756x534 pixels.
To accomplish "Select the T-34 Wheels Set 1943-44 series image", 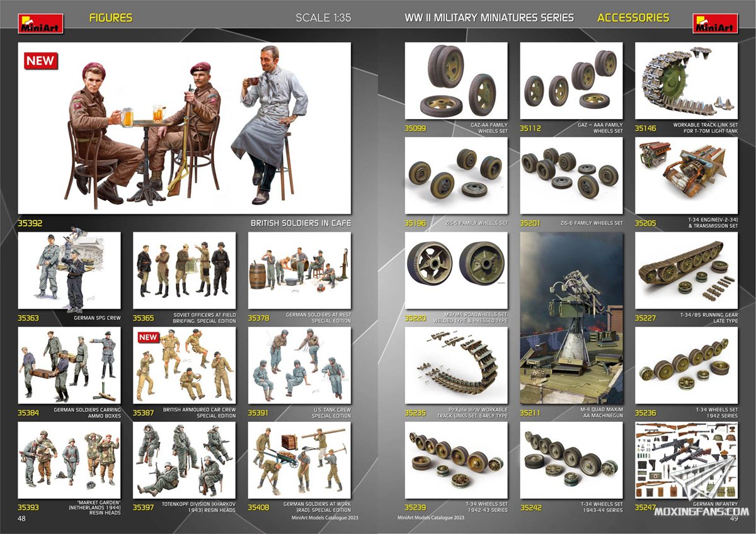I will click(571, 460).
